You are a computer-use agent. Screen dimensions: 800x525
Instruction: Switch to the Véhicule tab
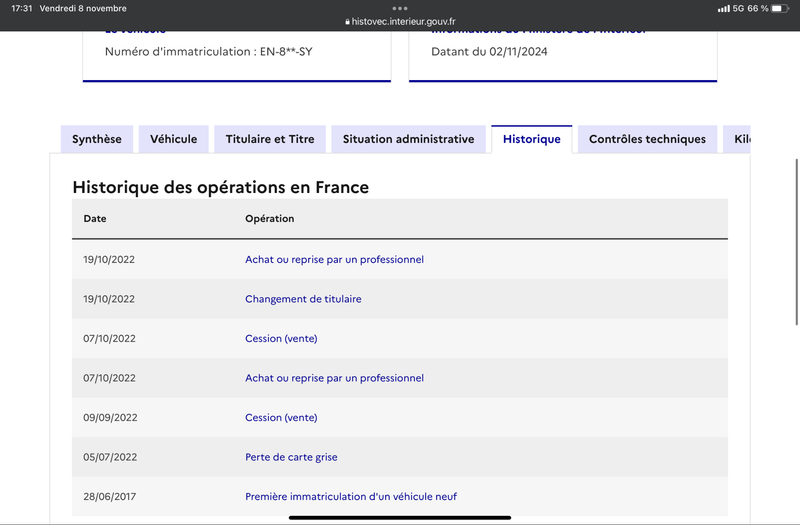(173, 139)
